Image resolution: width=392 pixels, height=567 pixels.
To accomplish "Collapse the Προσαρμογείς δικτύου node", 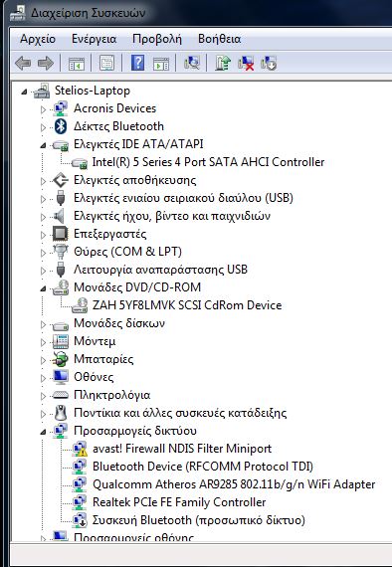I will click(43, 432).
